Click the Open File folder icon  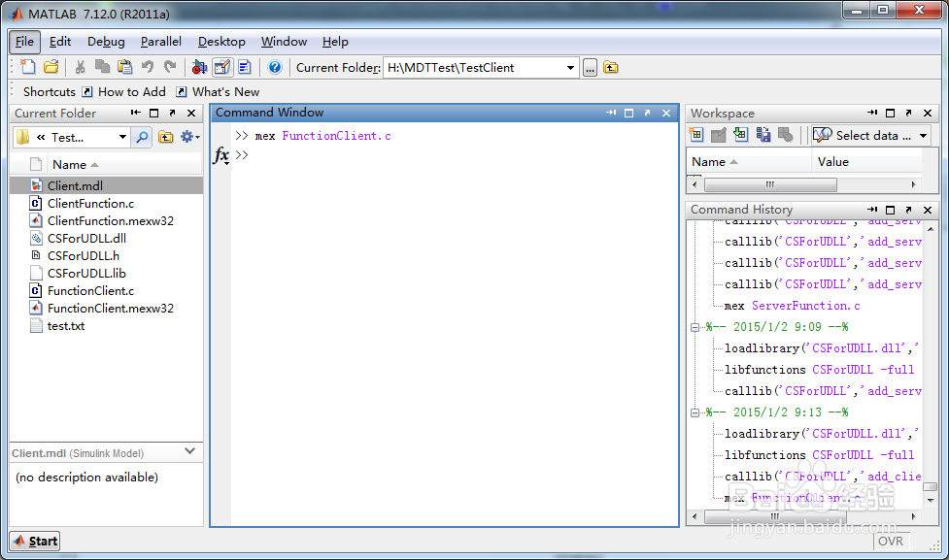tap(51, 67)
